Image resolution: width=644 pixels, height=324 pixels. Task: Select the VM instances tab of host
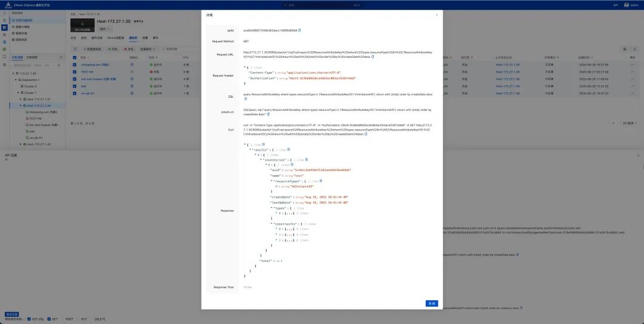pos(133,38)
